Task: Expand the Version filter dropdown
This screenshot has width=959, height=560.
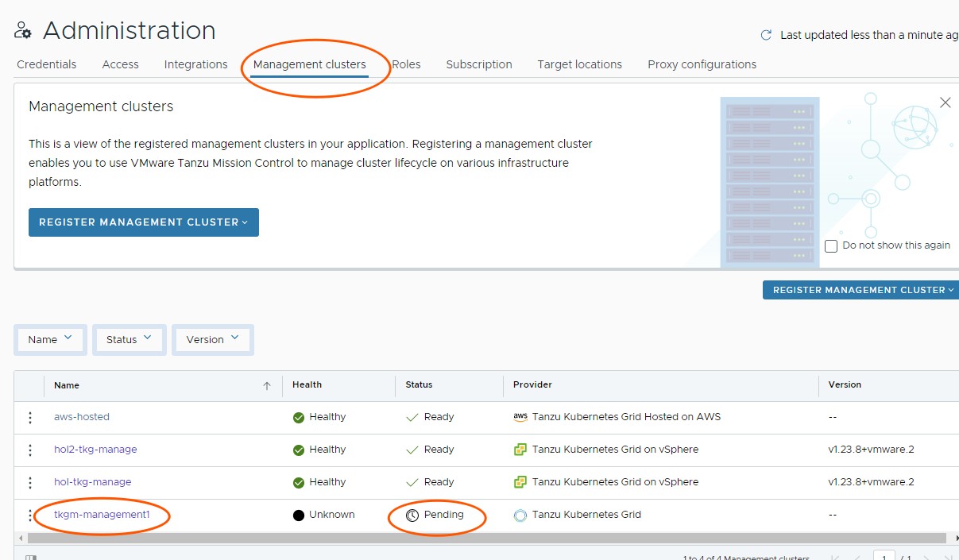Action: click(x=212, y=339)
